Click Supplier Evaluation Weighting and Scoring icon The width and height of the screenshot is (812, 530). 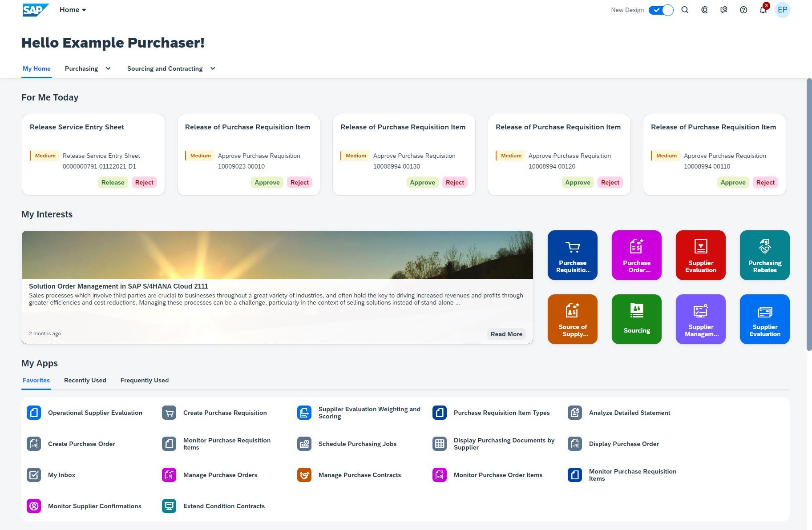(304, 413)
